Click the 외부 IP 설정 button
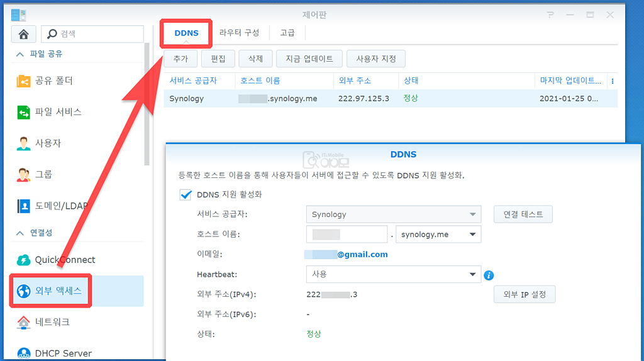Viewport: 644px width, 361px height. coord(525,294)
